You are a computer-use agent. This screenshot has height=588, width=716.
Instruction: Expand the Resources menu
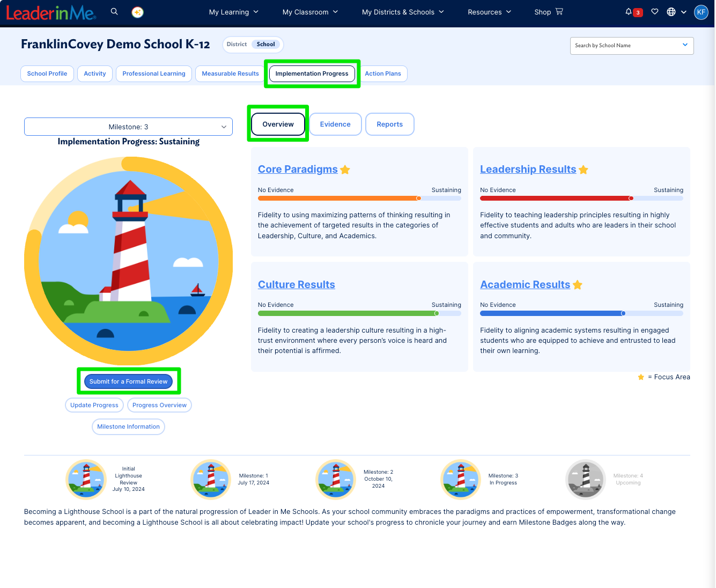[489, 12]
